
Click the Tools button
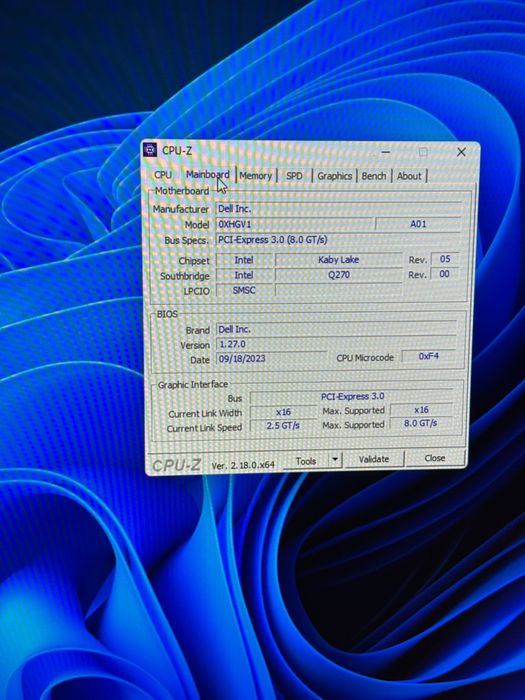click(306, 461)
